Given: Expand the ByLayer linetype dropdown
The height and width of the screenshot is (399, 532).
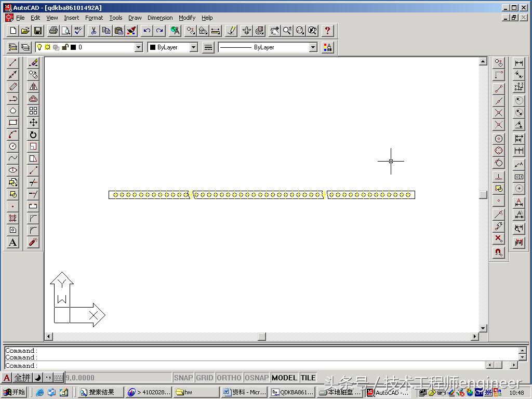Looking at the screenshot, I should coord(313,47).
